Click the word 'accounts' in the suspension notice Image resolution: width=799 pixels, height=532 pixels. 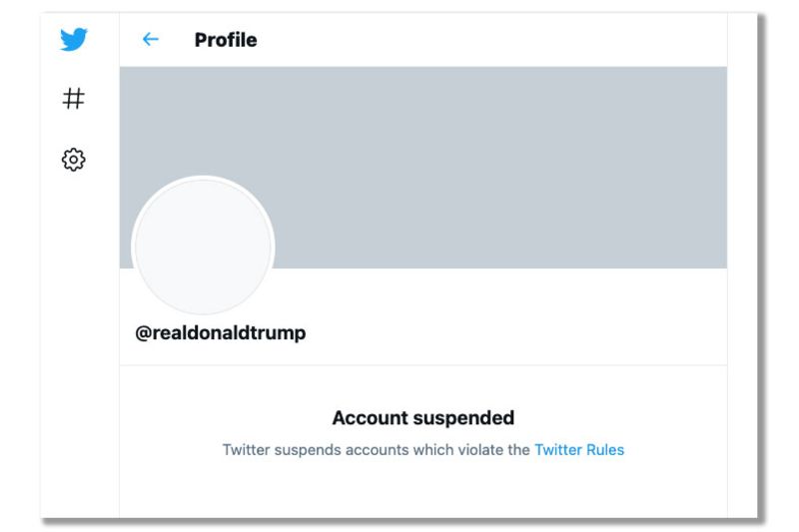pos(378,450)
